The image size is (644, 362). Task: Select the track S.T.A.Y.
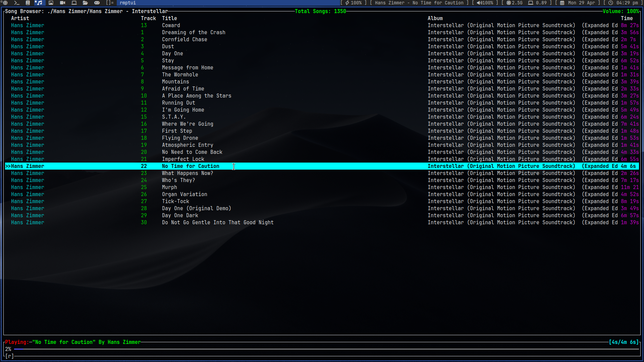pyautogui.click(x=173, y=117)
